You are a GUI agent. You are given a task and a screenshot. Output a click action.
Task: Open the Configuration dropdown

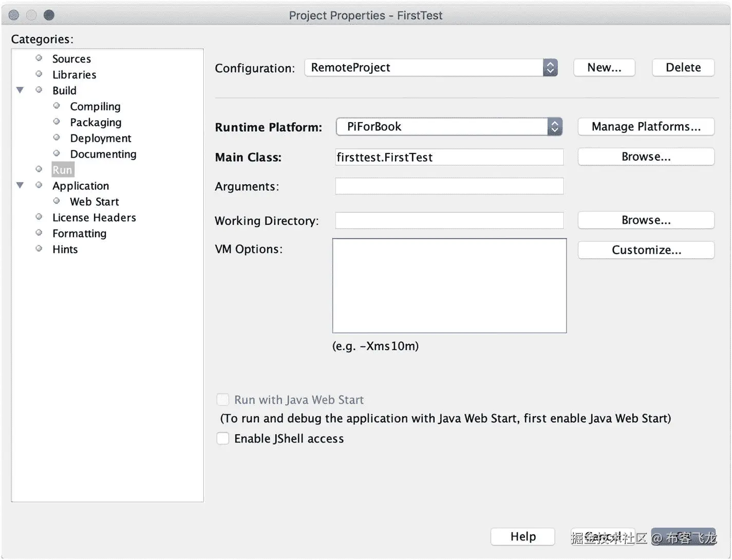550,68
